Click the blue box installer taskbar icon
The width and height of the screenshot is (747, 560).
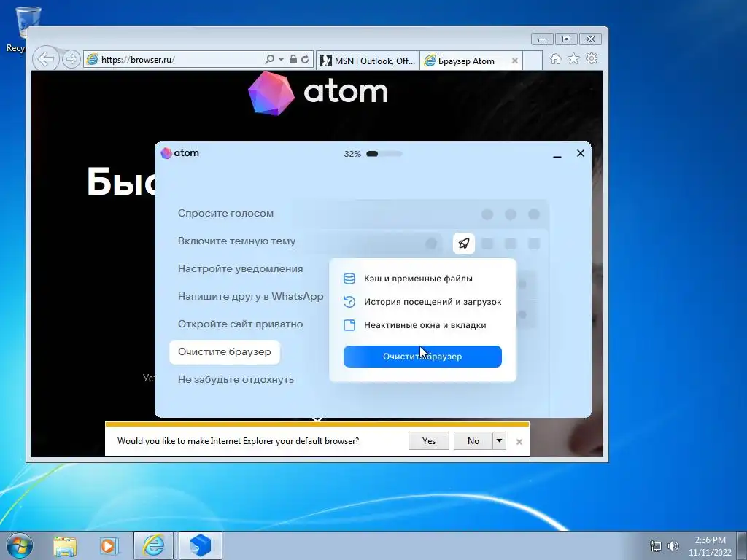[200, 545]
